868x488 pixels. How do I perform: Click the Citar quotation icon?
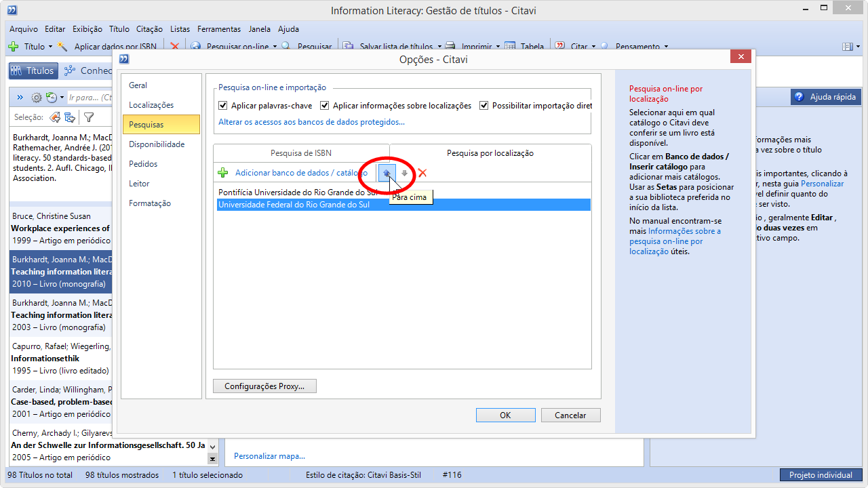coord(560,47)
